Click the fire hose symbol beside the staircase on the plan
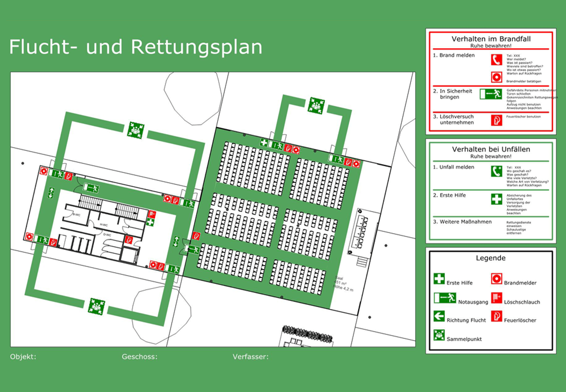This screenshot has width=566, height=392. [x=152, y=214]
